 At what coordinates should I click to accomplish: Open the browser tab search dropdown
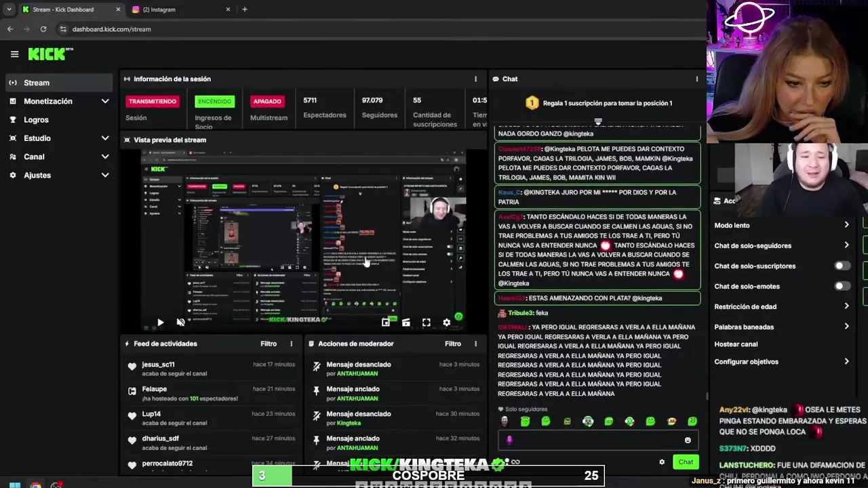(x=9, y=9)
